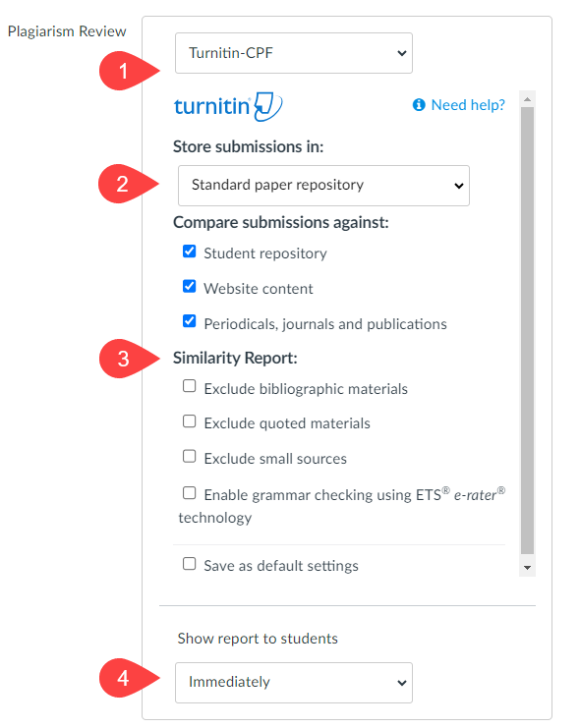Screen dimensions: 580x728
Task: Uncheck Periodicals, journals and publications checkbox
Action: pyautogui.click(x=189, y=321)
